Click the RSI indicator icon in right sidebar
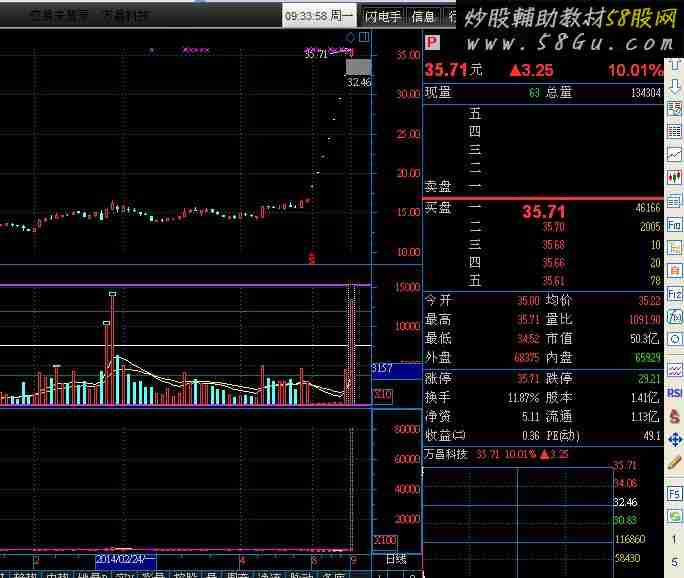 (675, 392)
